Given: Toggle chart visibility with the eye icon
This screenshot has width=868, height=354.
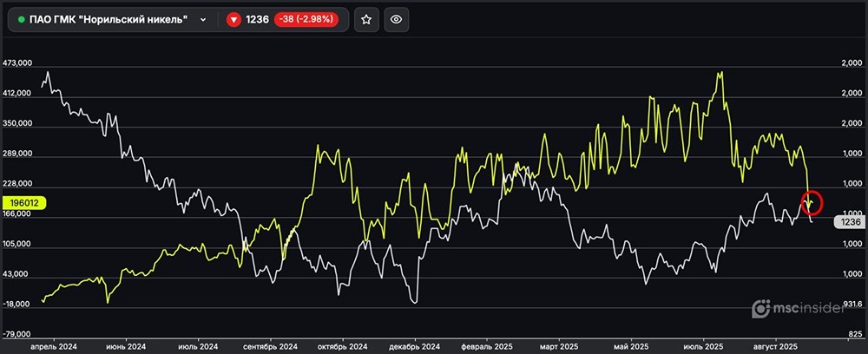Looking at the screenshot, I should pyautogui.click(x=397, y=19).
